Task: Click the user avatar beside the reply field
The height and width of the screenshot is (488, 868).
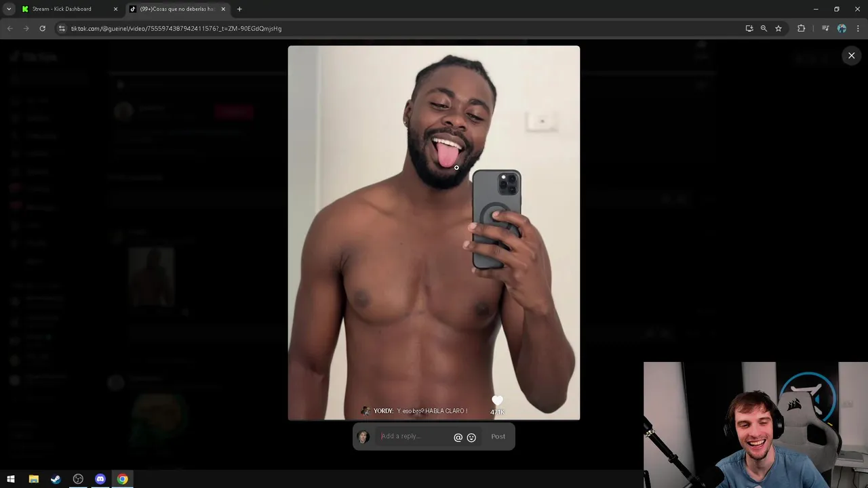Action: pos(363,436)
